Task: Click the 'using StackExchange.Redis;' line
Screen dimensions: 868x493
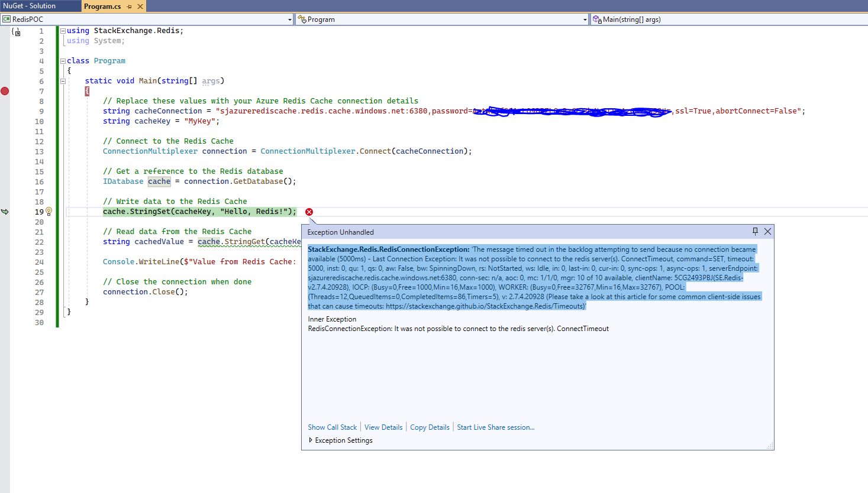Action: 125,31
